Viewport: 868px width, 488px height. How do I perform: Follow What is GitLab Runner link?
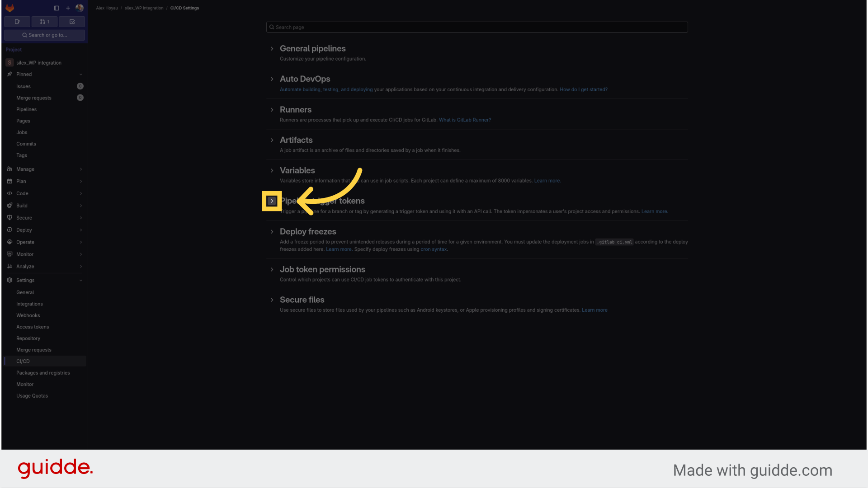coord(465,120)
